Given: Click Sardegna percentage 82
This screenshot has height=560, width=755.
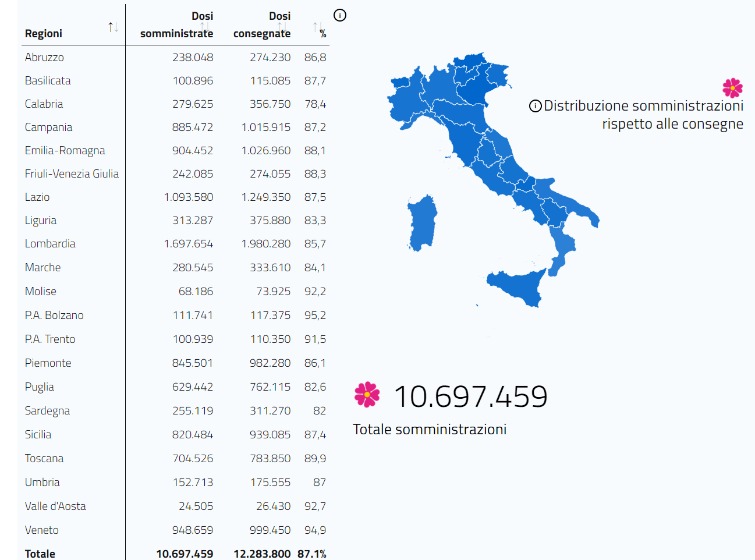Looking at the screenshot, I should (320, 410).
